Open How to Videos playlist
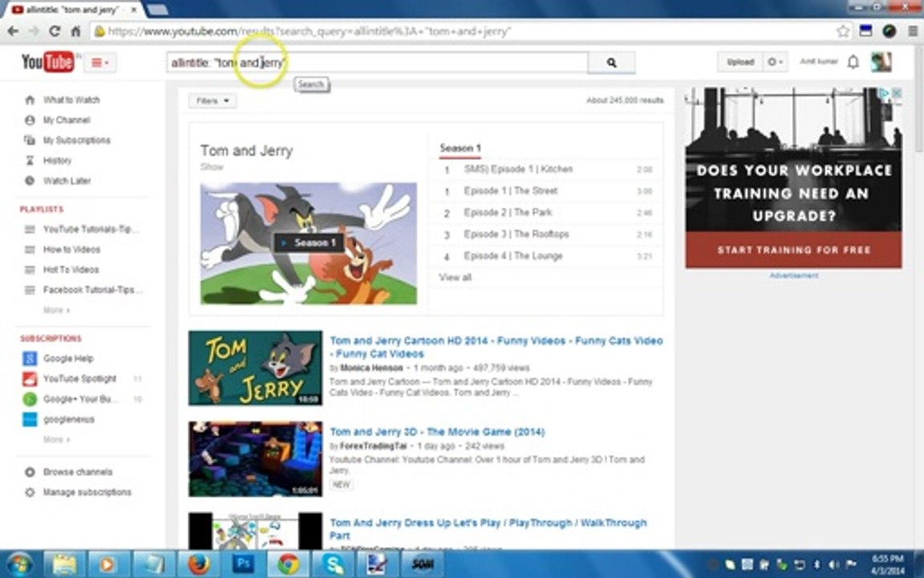 click(x=71, y=250)
